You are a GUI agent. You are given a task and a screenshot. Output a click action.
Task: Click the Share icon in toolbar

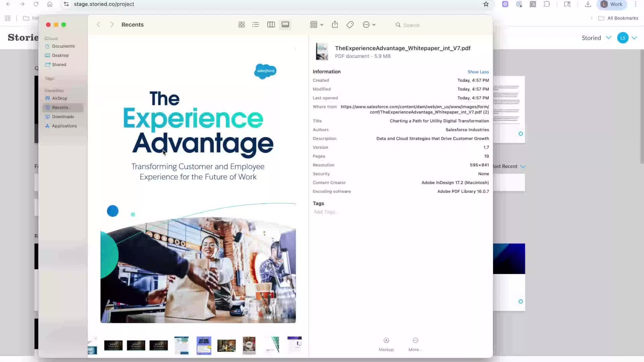[x=335, y=25]
